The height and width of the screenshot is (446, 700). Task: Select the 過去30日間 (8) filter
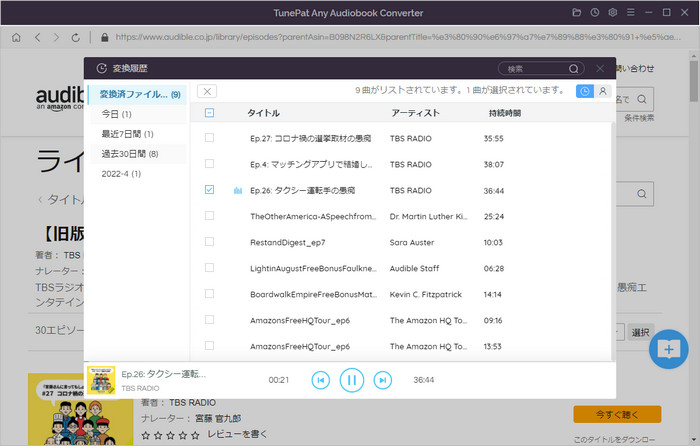pyautogui.click(x=138, y=154)
